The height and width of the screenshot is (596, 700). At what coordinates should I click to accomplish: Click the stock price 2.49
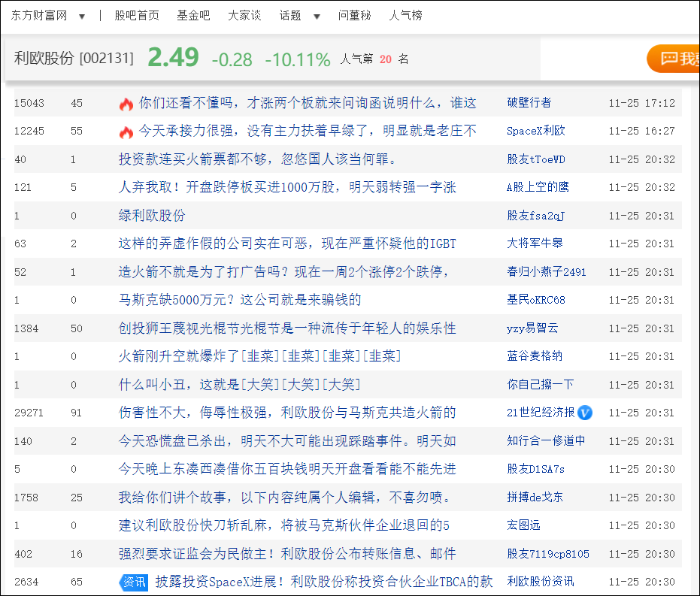(173, 58)
